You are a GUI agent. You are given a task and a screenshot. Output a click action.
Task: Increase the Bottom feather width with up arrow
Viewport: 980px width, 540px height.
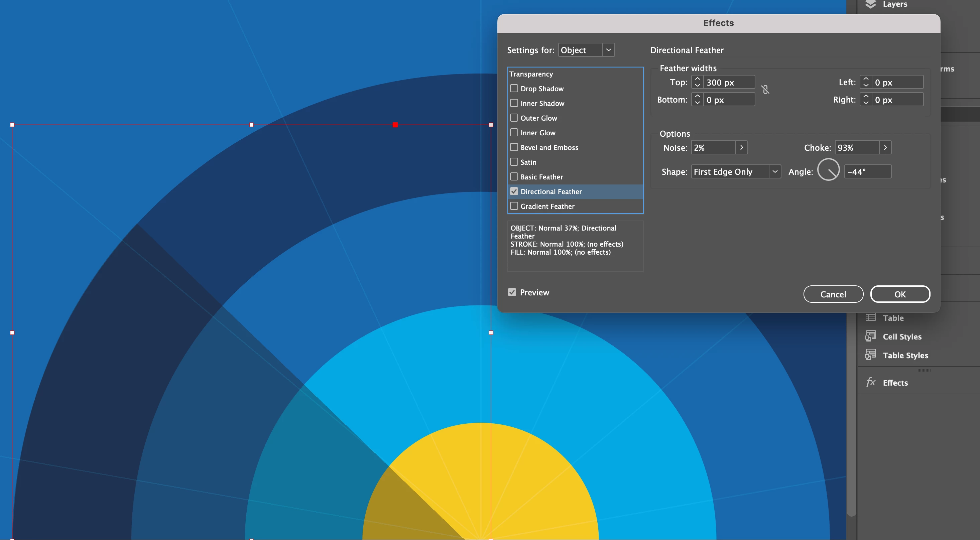pos(697,96)
